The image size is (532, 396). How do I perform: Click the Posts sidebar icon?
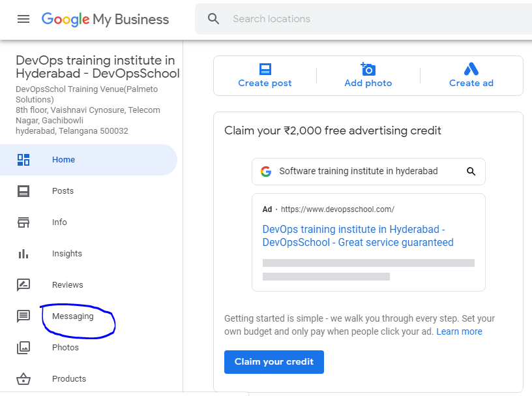pos(23,191)
